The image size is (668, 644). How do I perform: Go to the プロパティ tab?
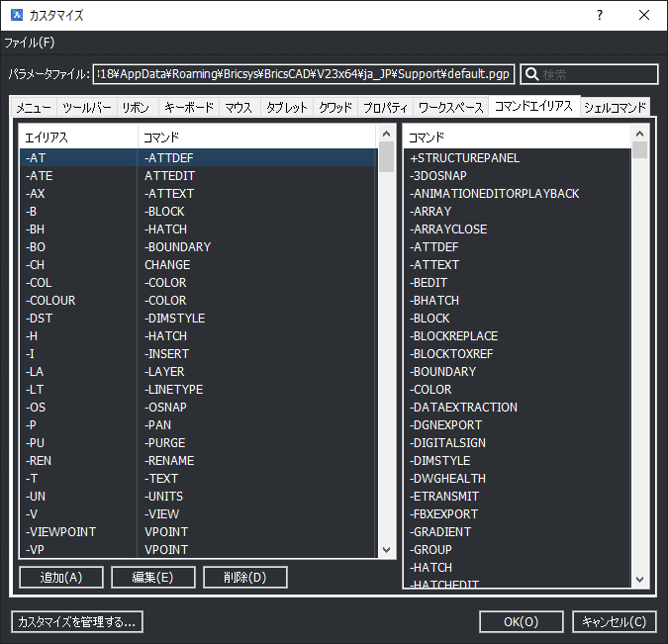point(386,107)
